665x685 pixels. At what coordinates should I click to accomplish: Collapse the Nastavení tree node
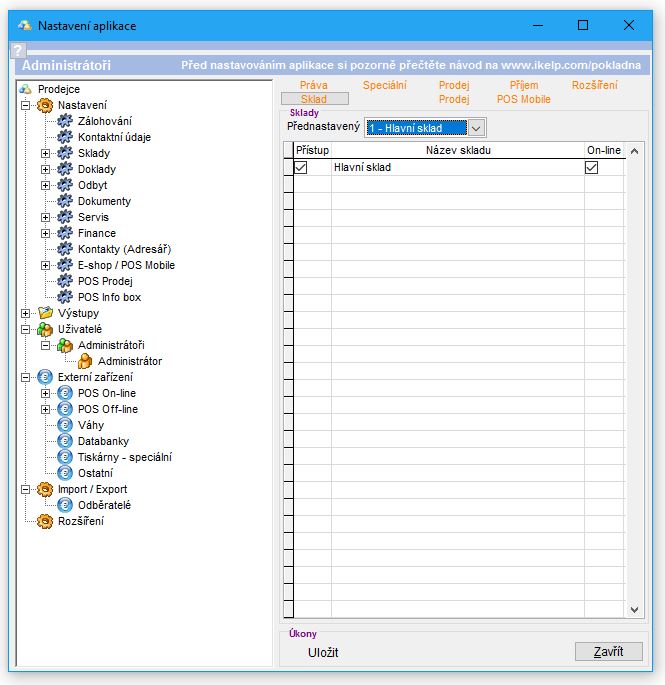pos(25,105)
